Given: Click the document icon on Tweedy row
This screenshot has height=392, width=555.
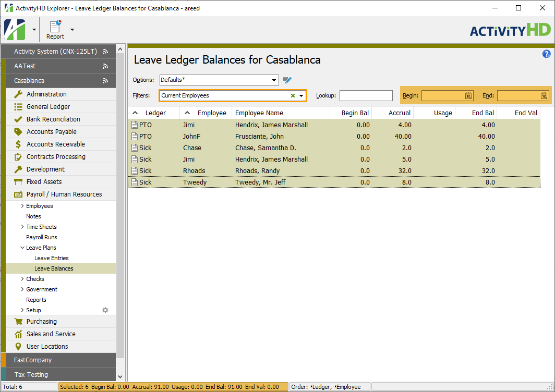Looking at the screenshot, I should pyautogui.click(x=135, y=182).
